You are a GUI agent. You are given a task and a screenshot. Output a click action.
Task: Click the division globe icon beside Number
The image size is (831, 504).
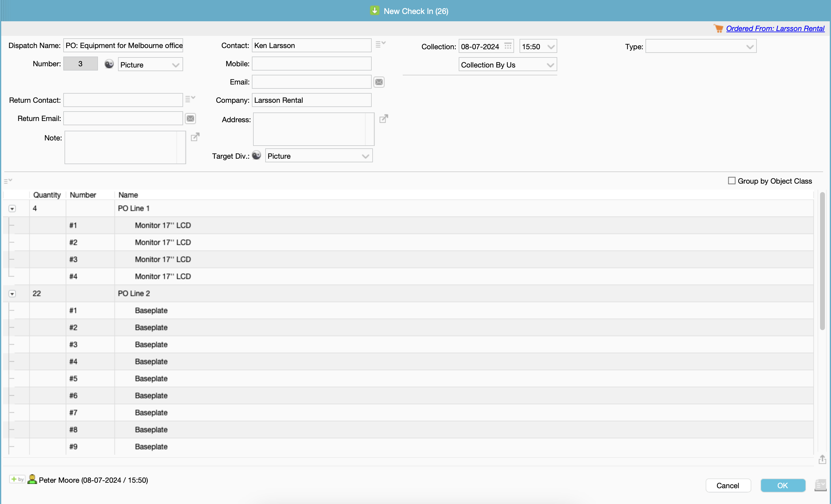click(x=109, y=64)
